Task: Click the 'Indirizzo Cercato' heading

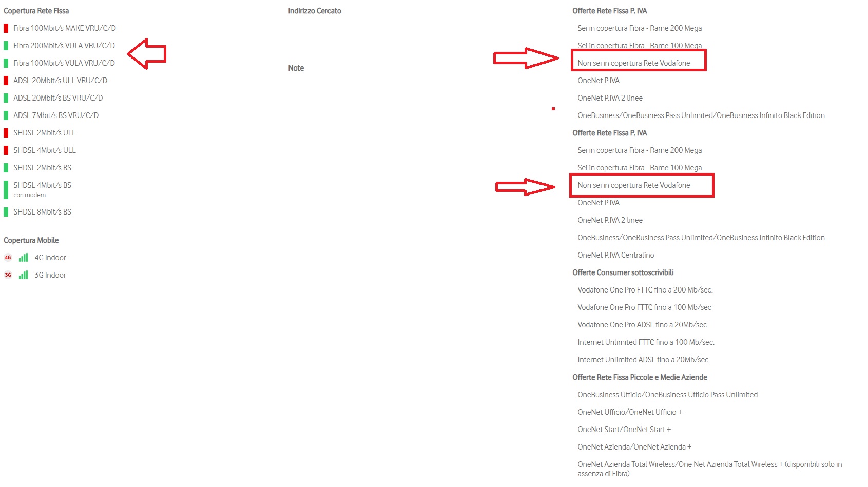Action: click(315, 11)
